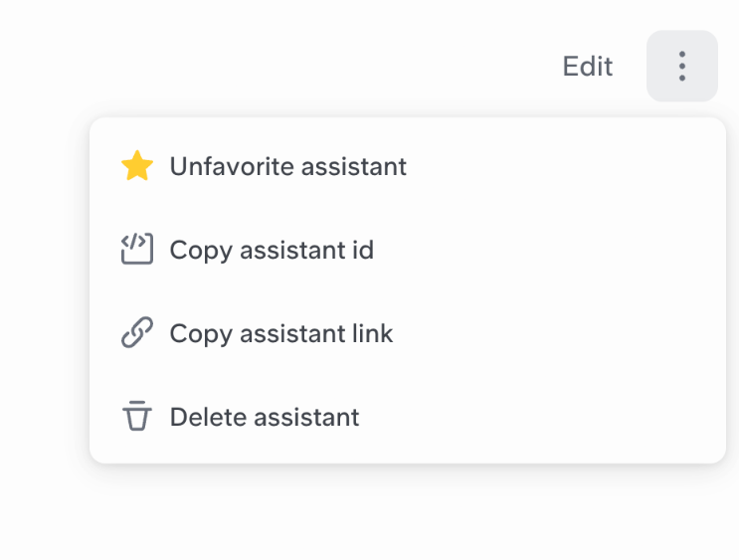This screenshot has width=739, height=560.
Task: Unfavorite this assistant from the menu
Action: (x=287, y=166)
